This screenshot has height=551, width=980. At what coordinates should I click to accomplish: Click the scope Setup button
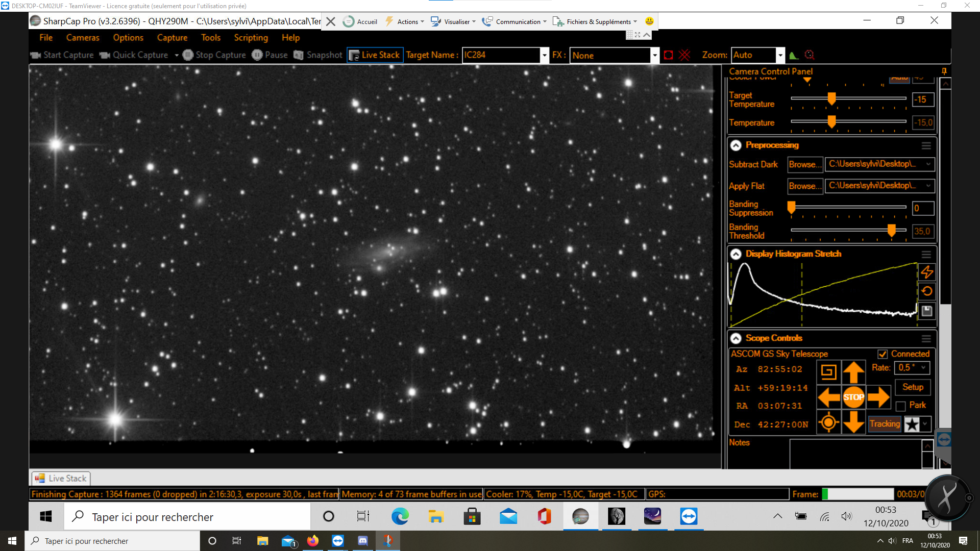(913, 387)
